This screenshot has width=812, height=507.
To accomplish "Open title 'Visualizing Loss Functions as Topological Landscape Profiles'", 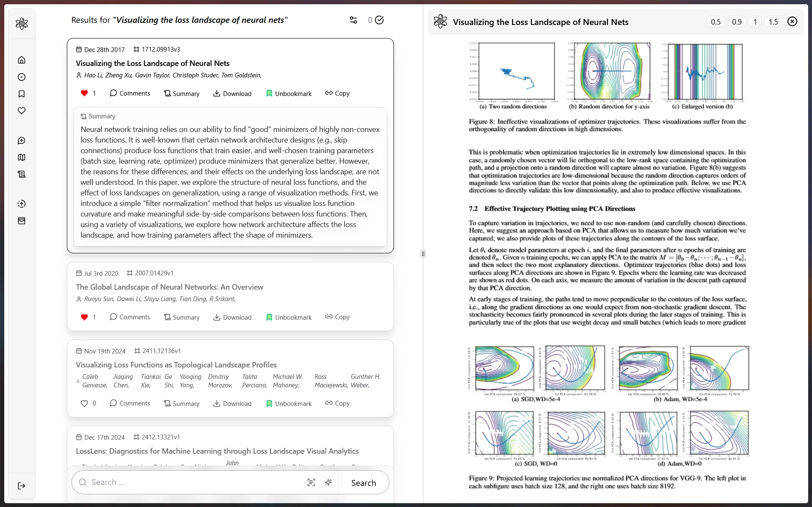I will click(x=176, y=364).
